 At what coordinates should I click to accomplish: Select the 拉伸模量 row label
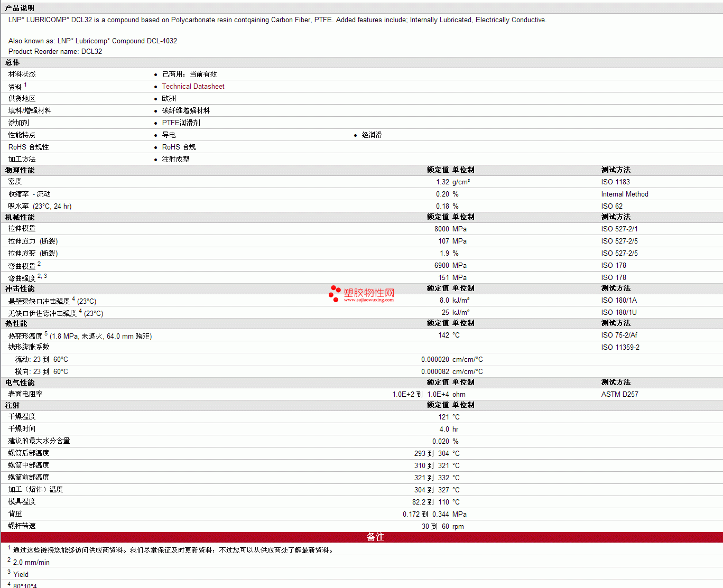[22, 229]
